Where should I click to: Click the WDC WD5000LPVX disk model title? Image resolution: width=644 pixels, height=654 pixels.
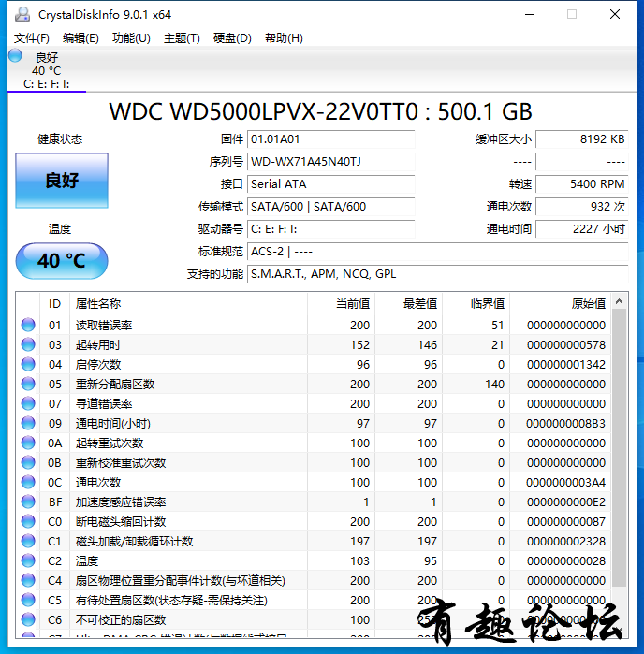(320, 111)
